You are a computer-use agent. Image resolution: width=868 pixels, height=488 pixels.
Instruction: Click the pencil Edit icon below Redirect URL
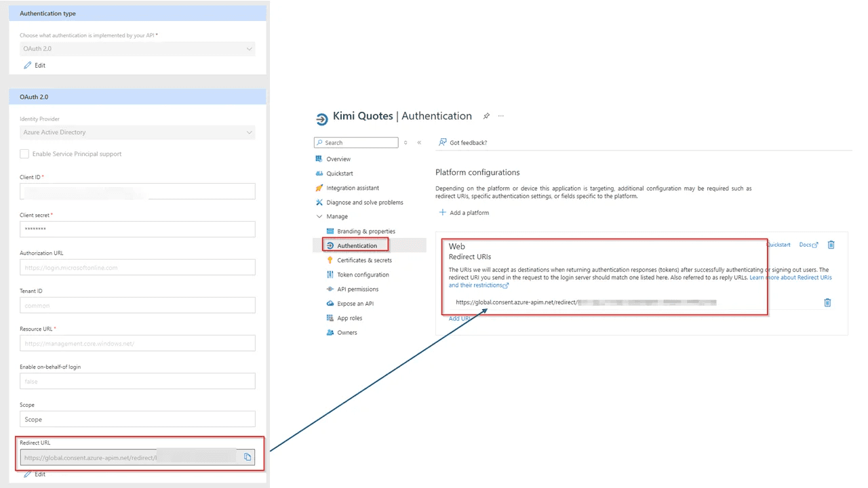coord(28,474)
